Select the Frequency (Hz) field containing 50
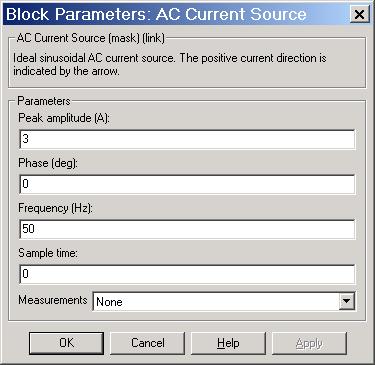Image resolution: width=375 pixels, height=365 pixels. [187, 229]
